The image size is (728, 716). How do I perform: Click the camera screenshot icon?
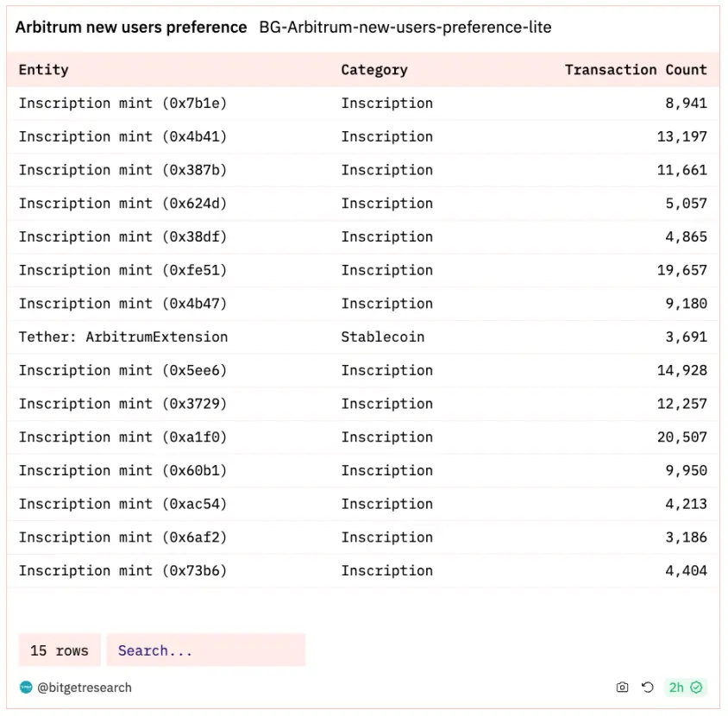tap(623, 688)
